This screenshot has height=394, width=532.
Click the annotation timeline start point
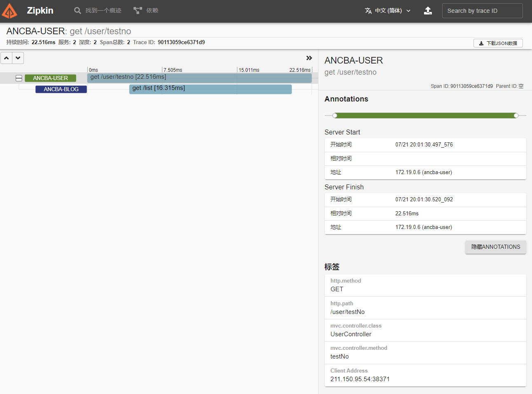pyautogui.click(x=335, y=116)
